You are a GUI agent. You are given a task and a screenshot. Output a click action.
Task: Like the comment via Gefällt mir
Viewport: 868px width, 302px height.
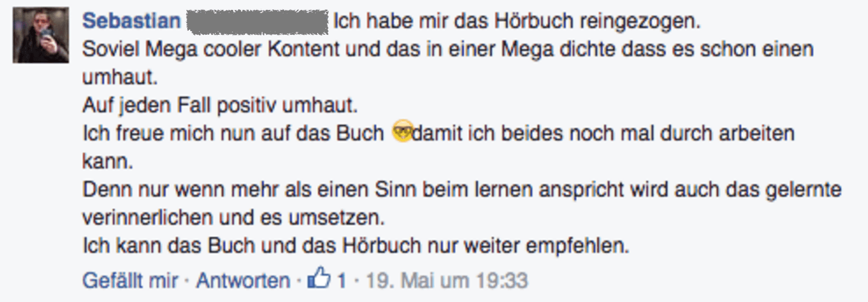click(131, 281)
